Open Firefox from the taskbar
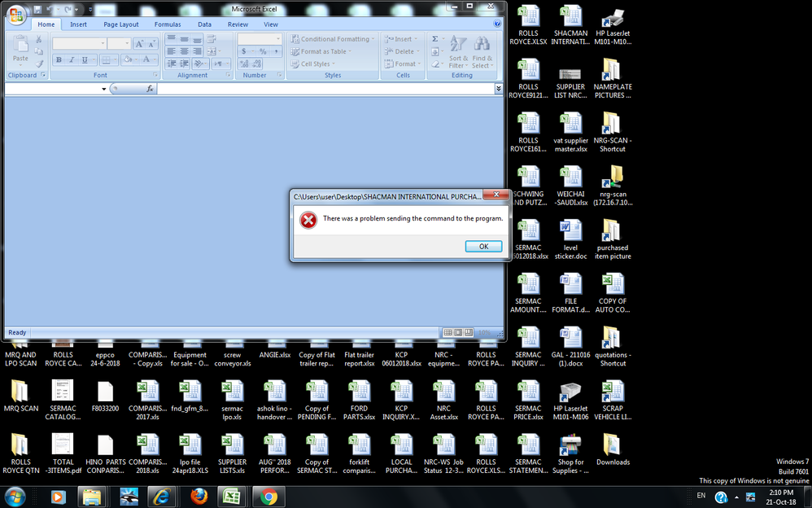 tap(199, 497)
